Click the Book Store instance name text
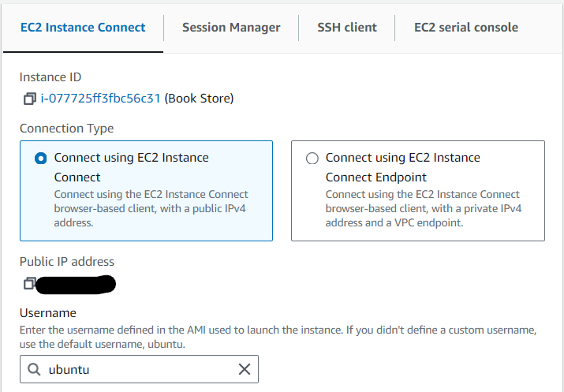 [199, 99]
